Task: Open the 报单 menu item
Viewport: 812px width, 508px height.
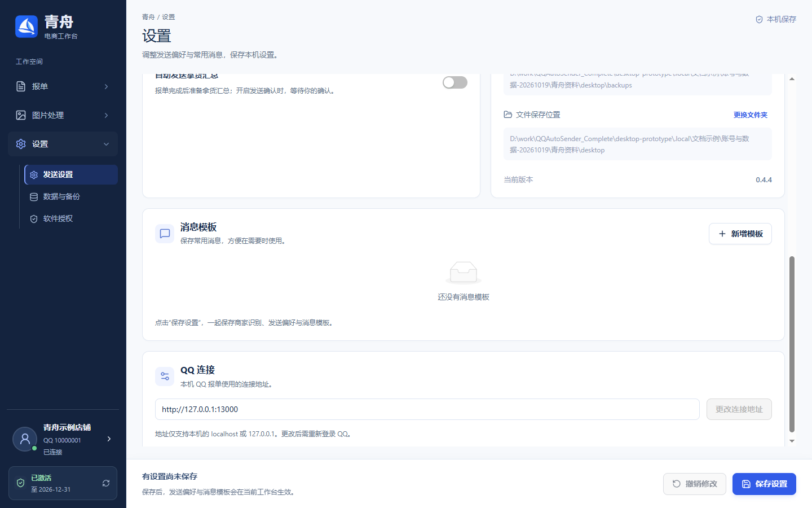Action: (x=63, y=86)
